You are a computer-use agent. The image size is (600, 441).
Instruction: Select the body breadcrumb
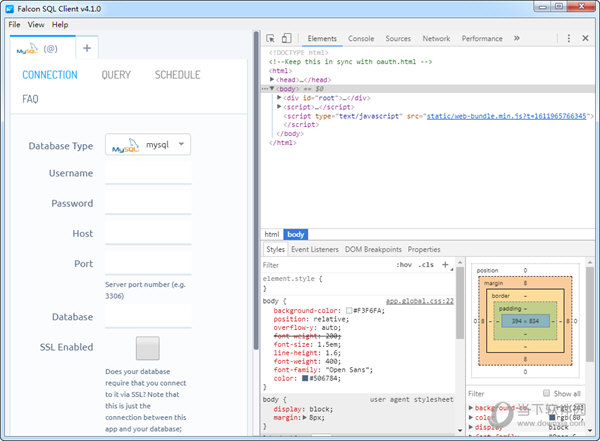(295, 234)
